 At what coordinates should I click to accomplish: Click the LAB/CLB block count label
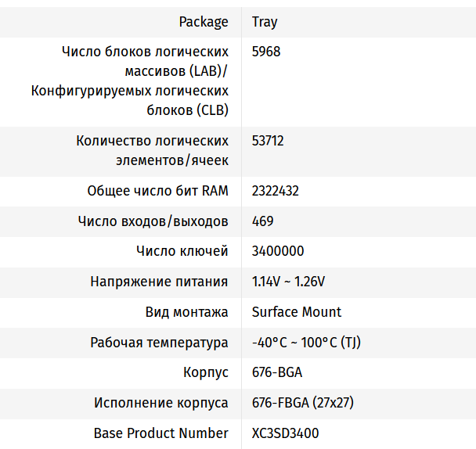[x=130, y=81]
